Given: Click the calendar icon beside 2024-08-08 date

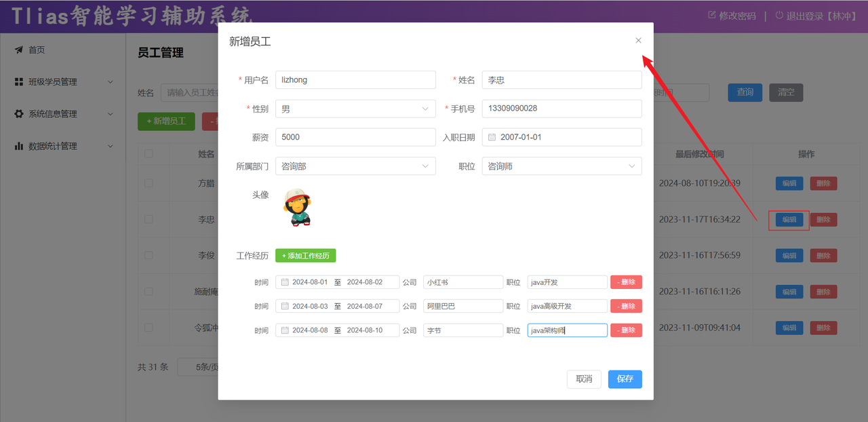Looking at the screenshot, I should pyautogui.click(x=284, y=330).
